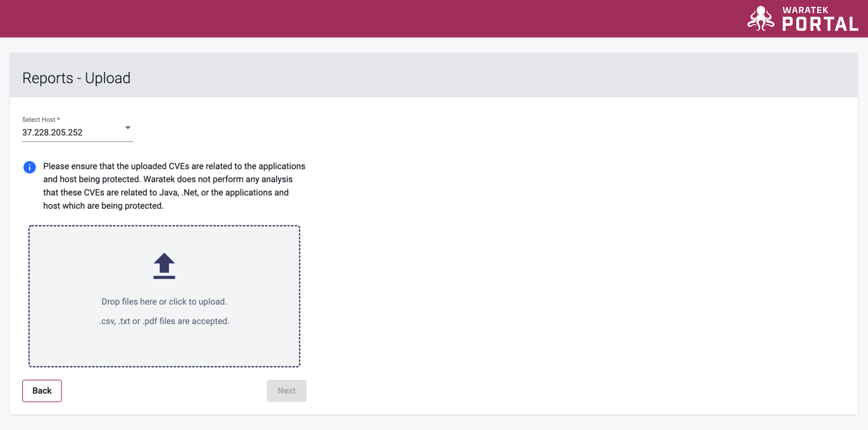This screenshot has width=868, height=430.
Task: Click 'Drop files here or click to upload.'
Action: coord(164,301)
